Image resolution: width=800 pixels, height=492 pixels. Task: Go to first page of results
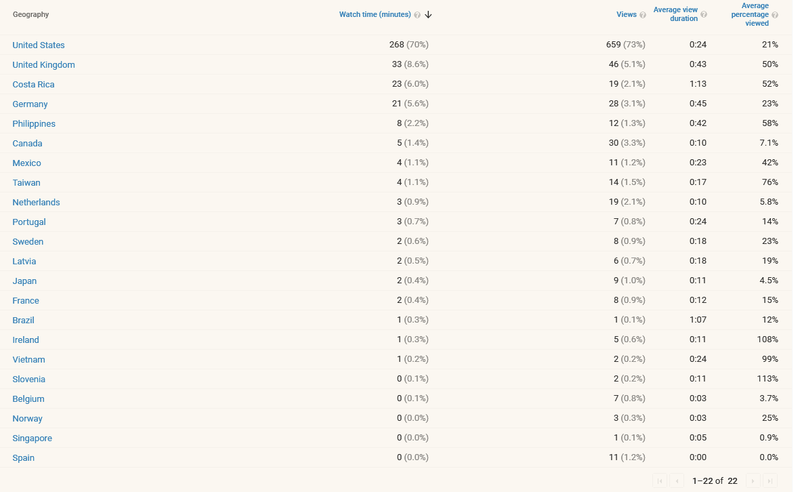(x=660, y=481)
